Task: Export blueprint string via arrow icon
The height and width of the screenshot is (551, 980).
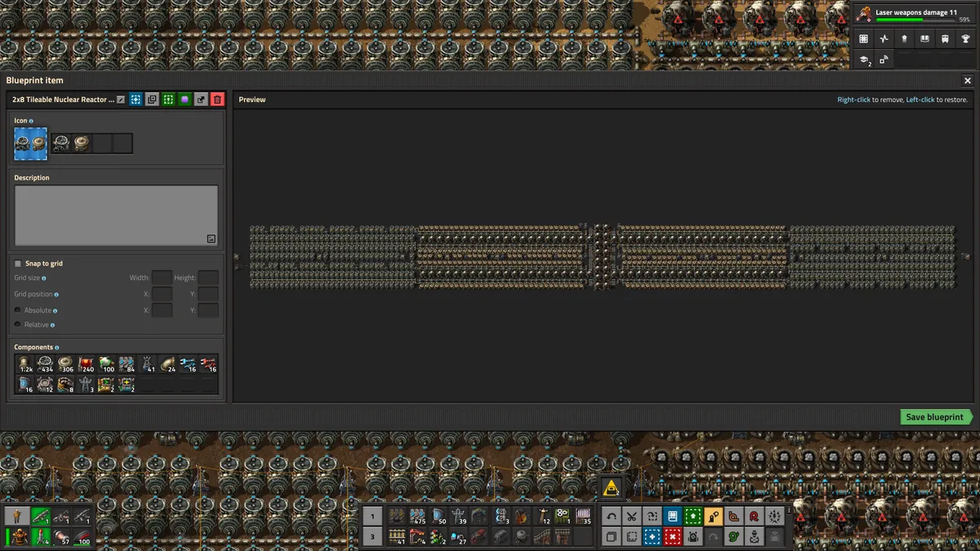Action: coord(201,100)
